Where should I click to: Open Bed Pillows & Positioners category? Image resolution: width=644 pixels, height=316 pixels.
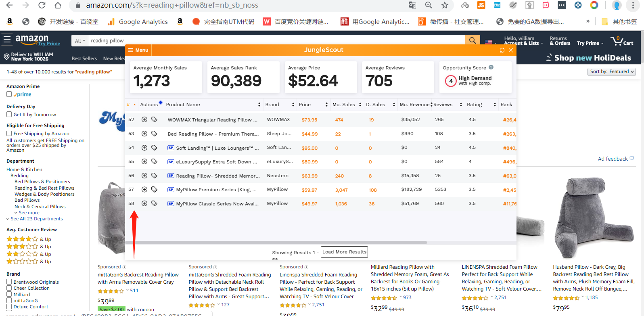42,182
